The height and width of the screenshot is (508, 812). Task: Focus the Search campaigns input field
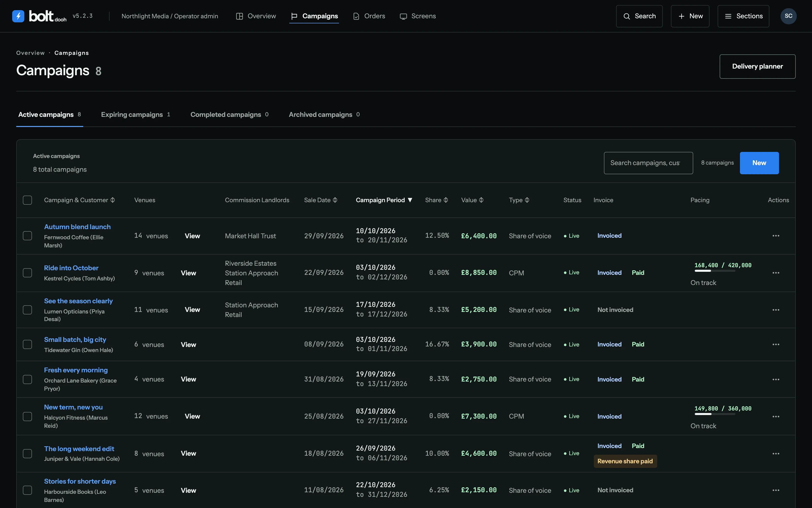click(648, 163)
